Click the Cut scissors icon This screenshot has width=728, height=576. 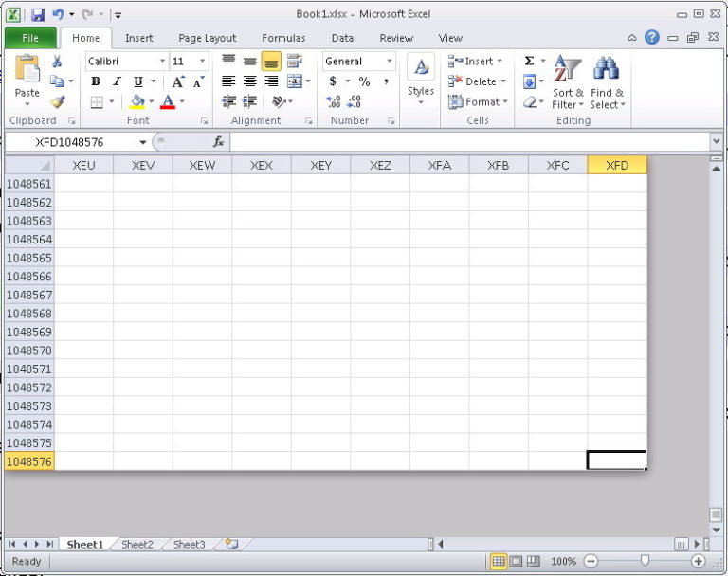pyautogui.click(x=57, y=62)
